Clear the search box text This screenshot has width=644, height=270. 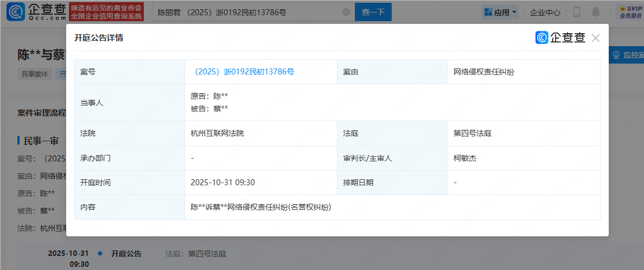pyautogui.click(x=346, y=12)
